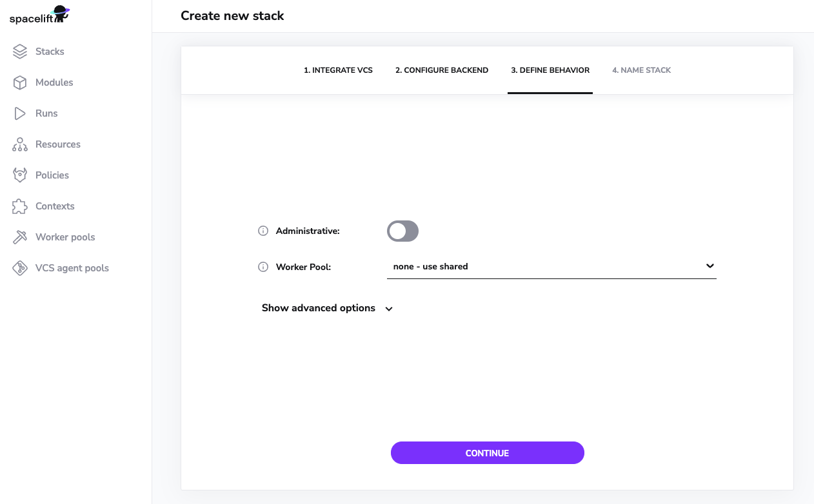
Task: Expand Show advanced options
Action: click(327, 308)
